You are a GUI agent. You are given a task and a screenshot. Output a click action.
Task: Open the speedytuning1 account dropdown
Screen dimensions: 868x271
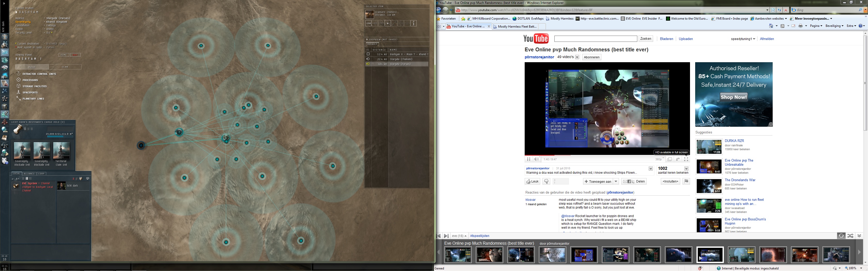743,39
